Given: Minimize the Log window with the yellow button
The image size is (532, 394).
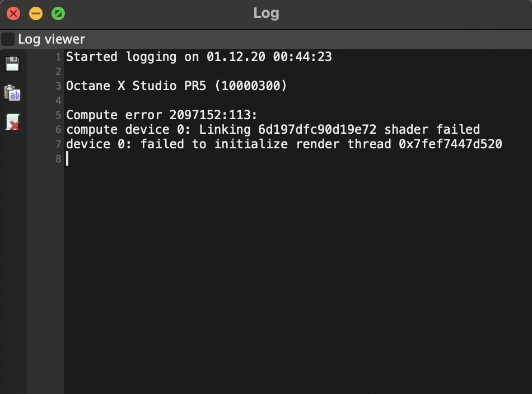Looking at the screenshot, I should (x=36, y=13).
